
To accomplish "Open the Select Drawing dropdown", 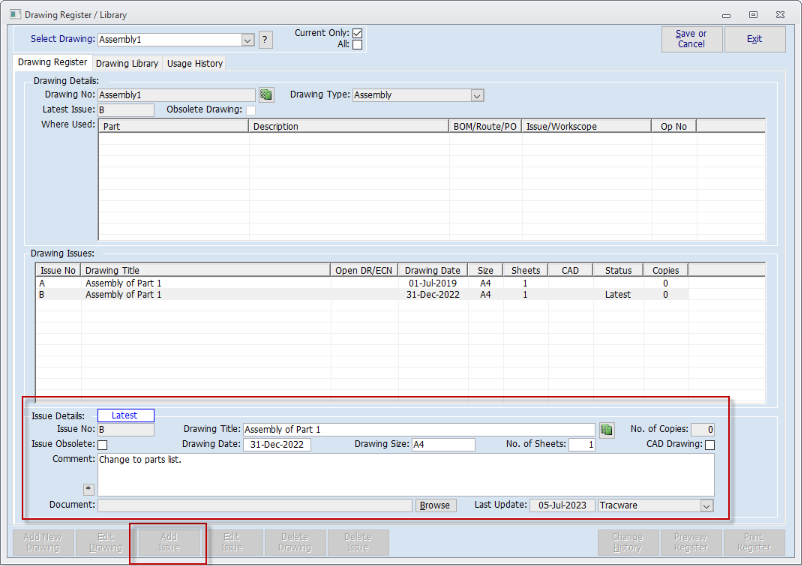I will [x=247, y=40].
